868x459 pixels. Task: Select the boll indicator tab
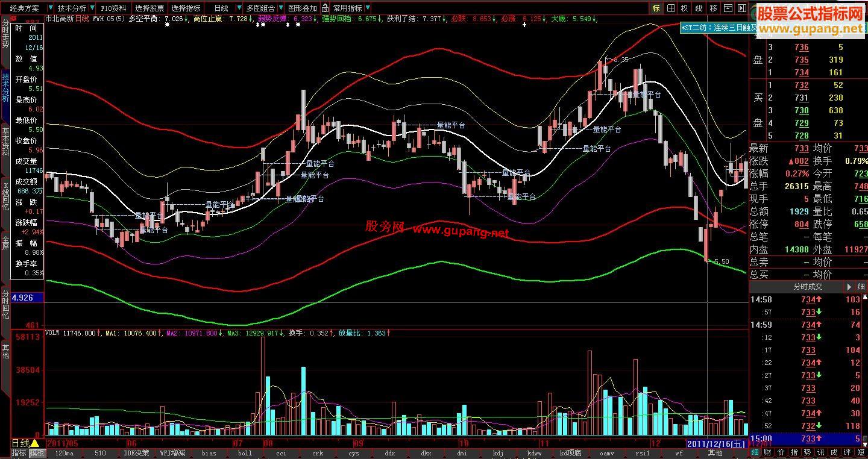tap(245, 453)
